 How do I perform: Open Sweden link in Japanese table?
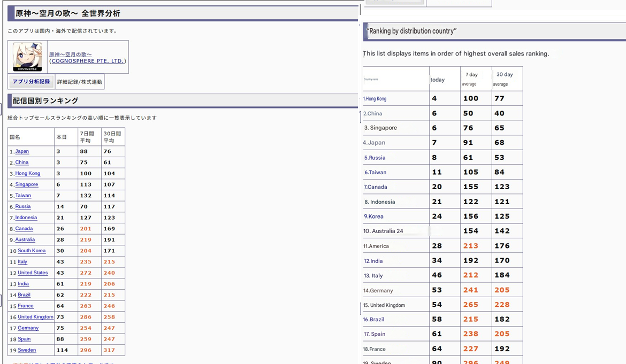pyautogui.click(x=27, y=350)
